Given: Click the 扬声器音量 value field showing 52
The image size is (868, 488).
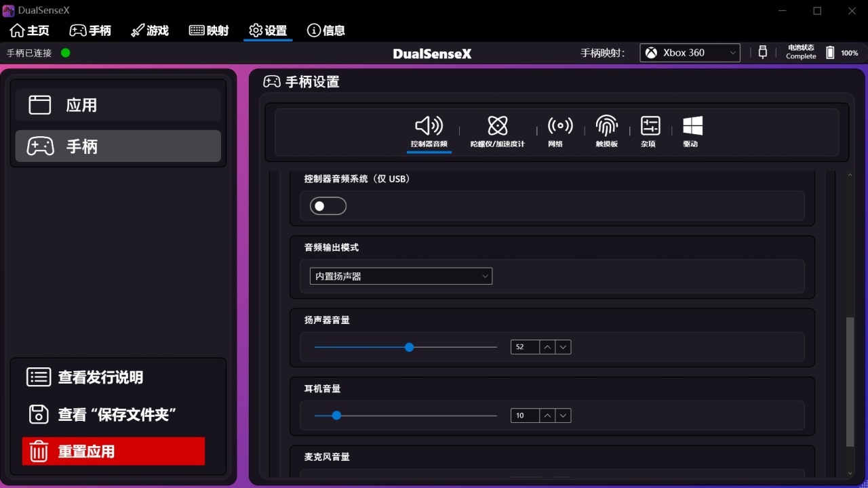Looking at the screenshot, I should (x=525, y=347).
